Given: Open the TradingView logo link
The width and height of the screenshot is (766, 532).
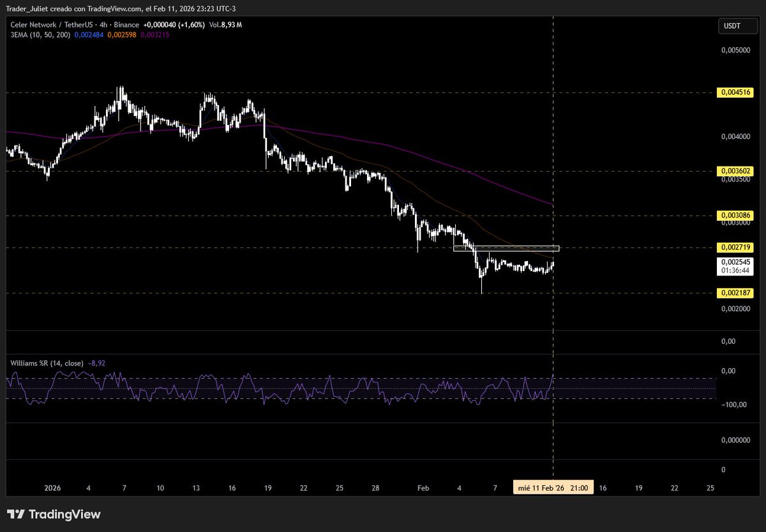Looking at the screenshot, I should tap(54, 514).
